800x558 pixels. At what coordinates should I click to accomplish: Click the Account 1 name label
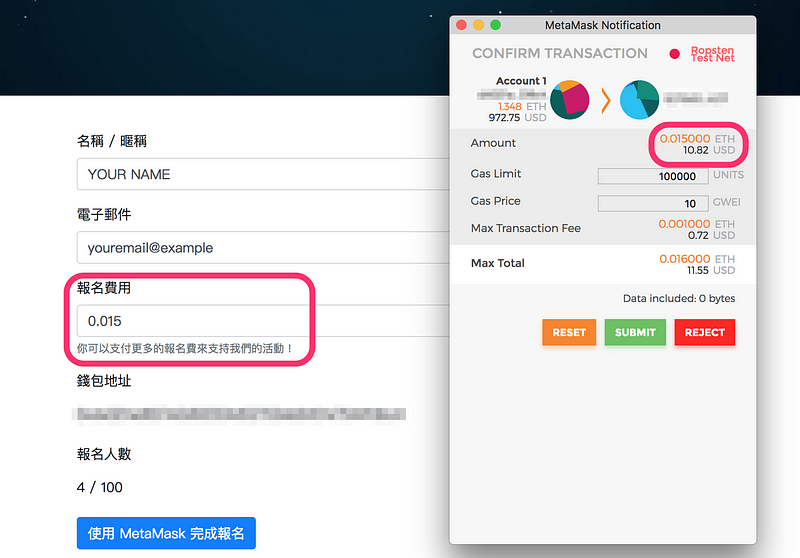tap(521, 81)
